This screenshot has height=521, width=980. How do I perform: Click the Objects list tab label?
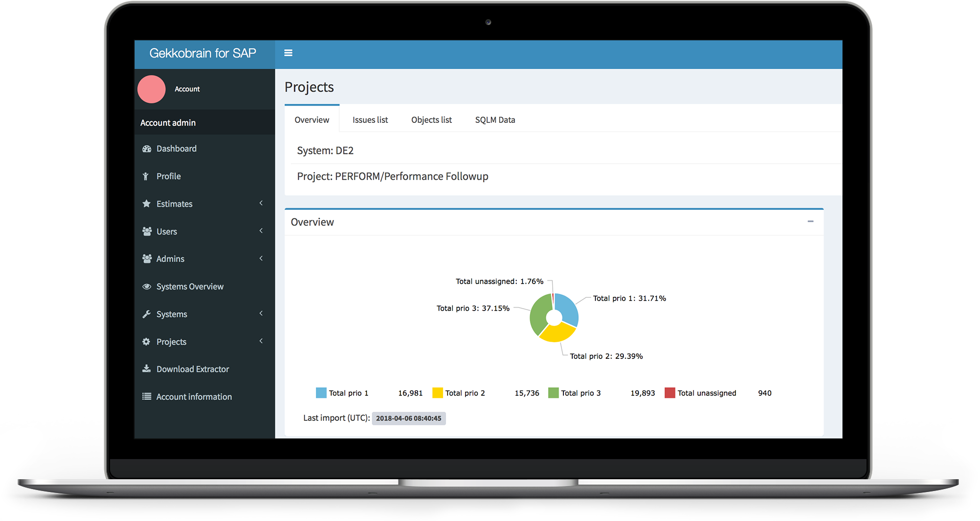(x=431, y=119)
